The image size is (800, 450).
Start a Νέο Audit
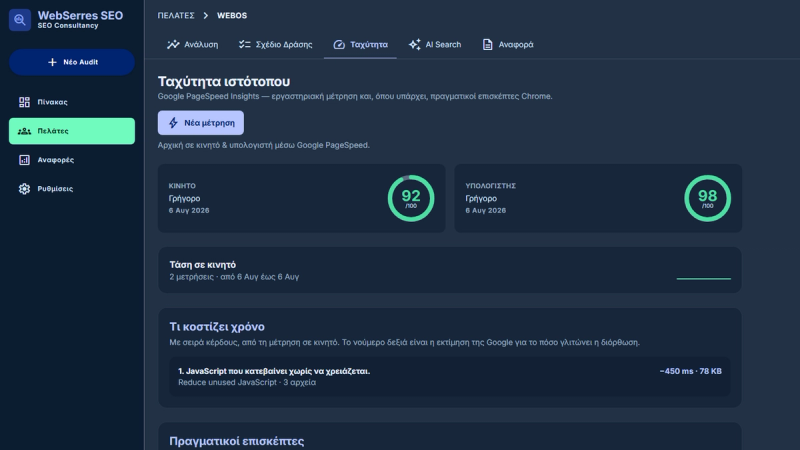[x=72, y=62]
